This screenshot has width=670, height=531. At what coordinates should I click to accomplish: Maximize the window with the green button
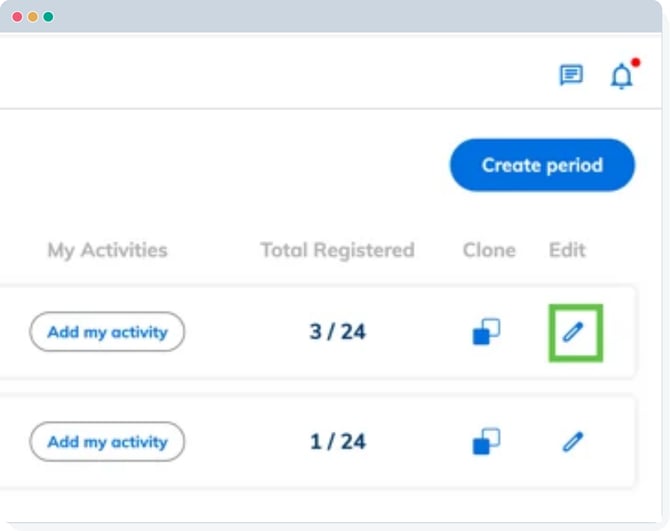[x=48, y=17]
